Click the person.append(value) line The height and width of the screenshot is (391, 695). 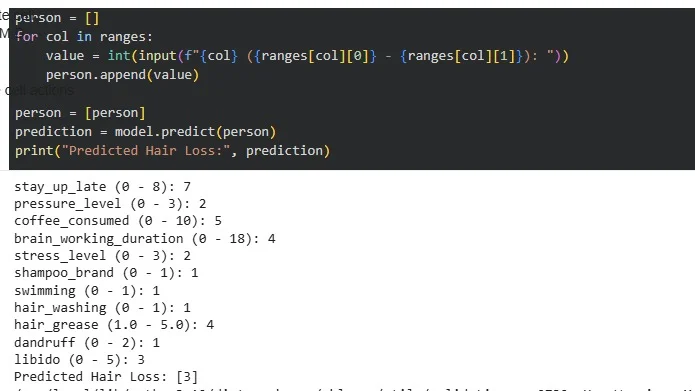point(122,74)
